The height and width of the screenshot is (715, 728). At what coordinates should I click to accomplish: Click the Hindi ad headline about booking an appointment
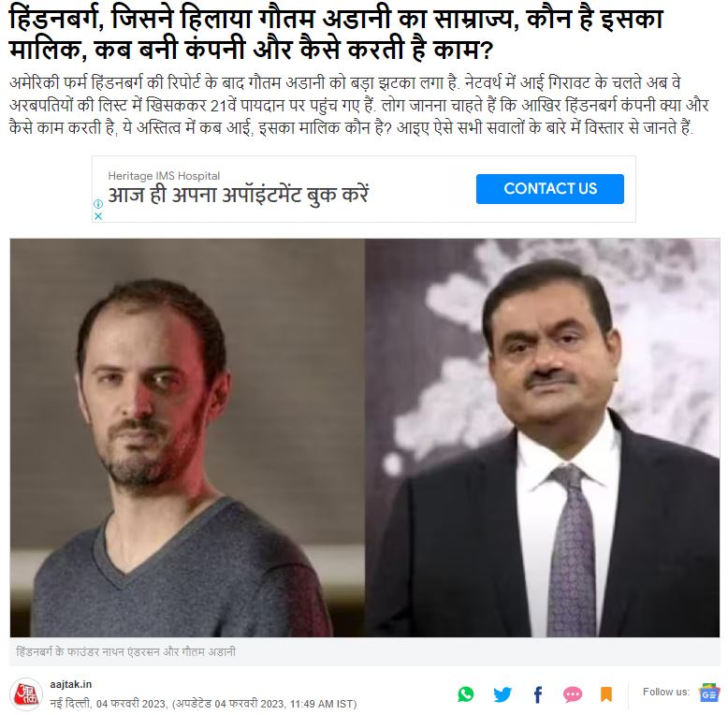click(x=238, y=195)
